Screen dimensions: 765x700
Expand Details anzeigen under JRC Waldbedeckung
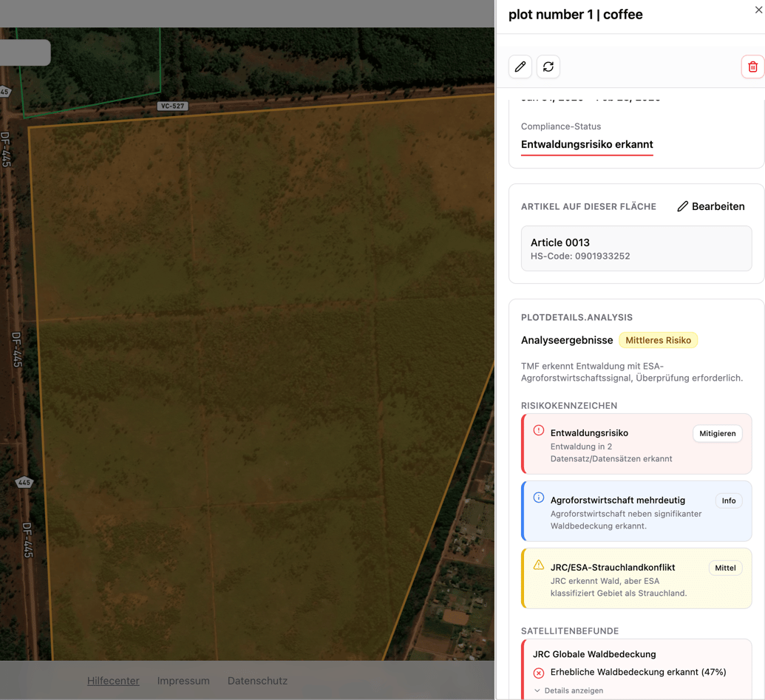point(569,690)
